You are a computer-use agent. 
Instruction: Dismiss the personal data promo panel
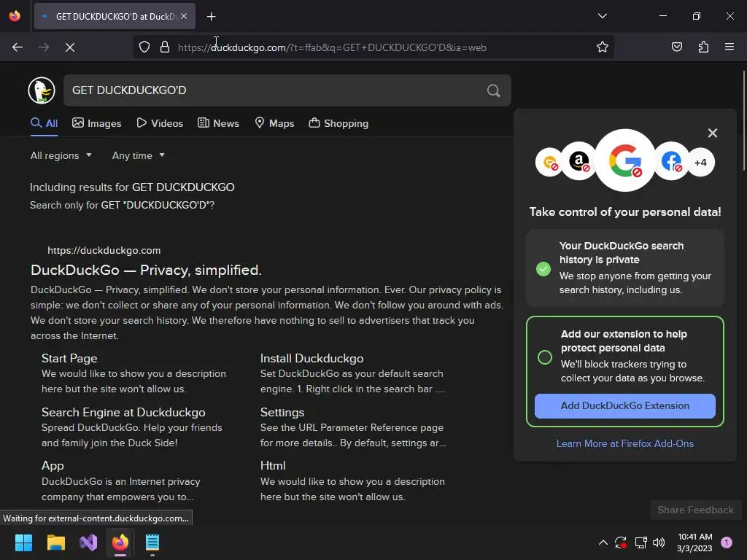click(x=712, y=133)
